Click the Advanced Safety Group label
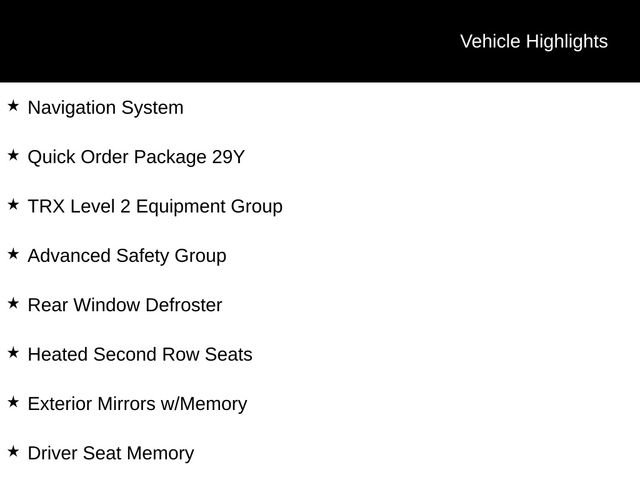Viewport: 640px width, 480px height. pyautogui.click(x=127, y=256)
